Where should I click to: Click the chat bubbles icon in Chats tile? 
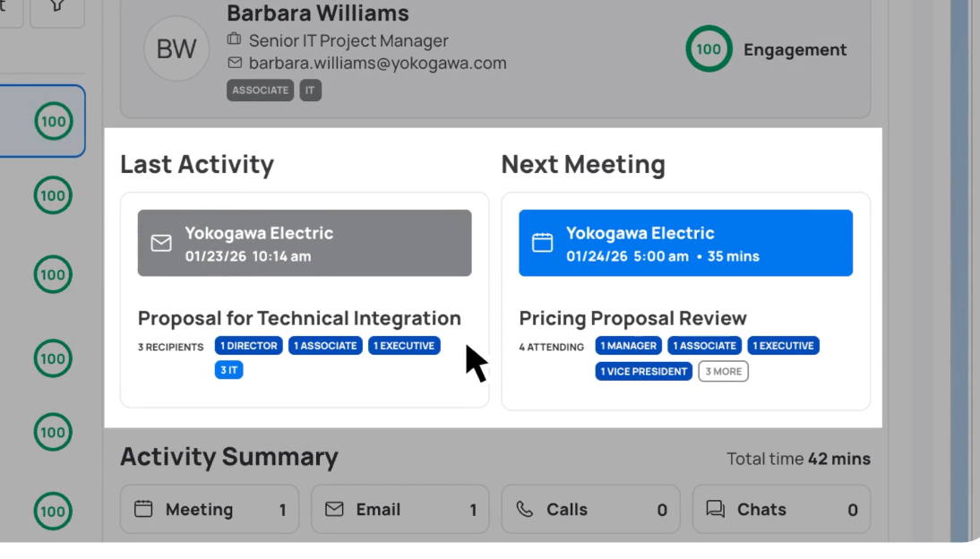click(x=716, y=509)
